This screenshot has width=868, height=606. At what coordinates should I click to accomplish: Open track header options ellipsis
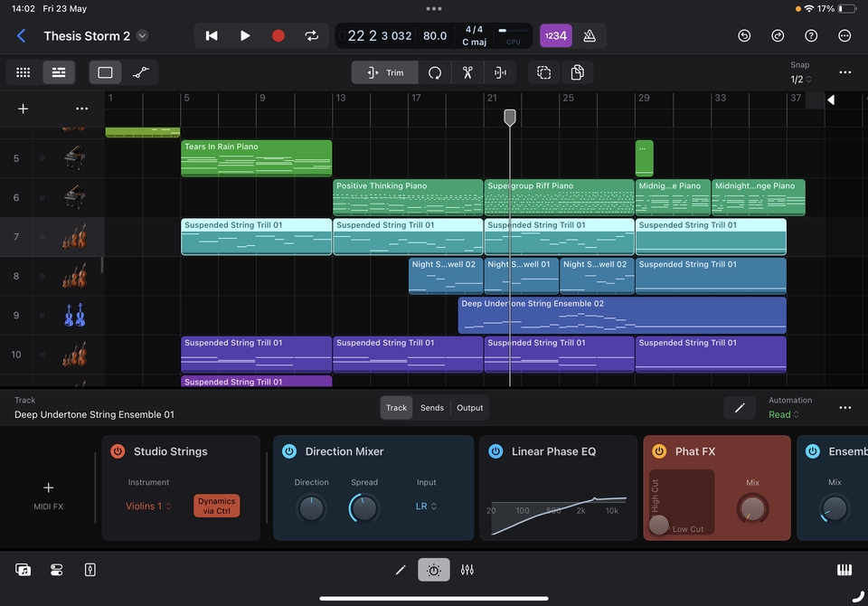[82, 109]
